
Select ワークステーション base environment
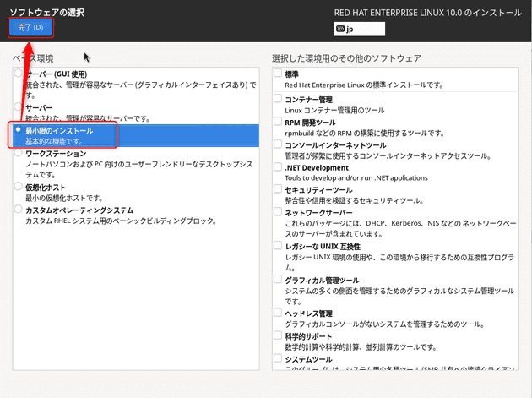19,152
